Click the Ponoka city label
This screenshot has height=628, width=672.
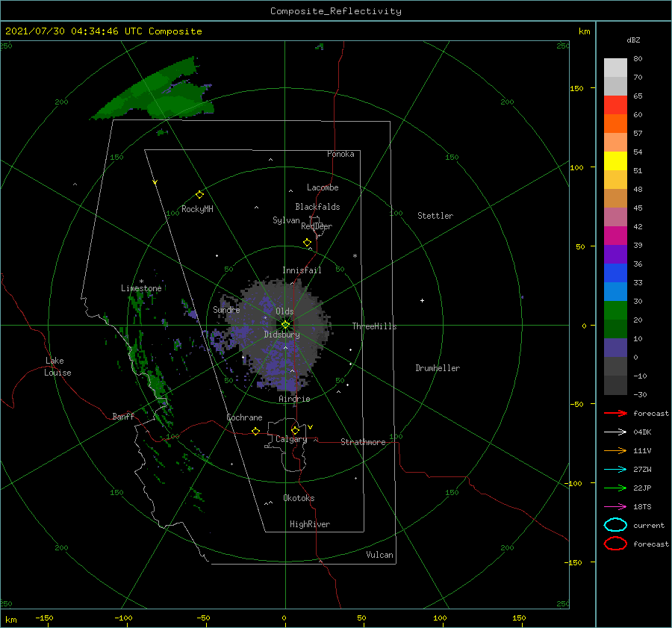click(340, 154)
